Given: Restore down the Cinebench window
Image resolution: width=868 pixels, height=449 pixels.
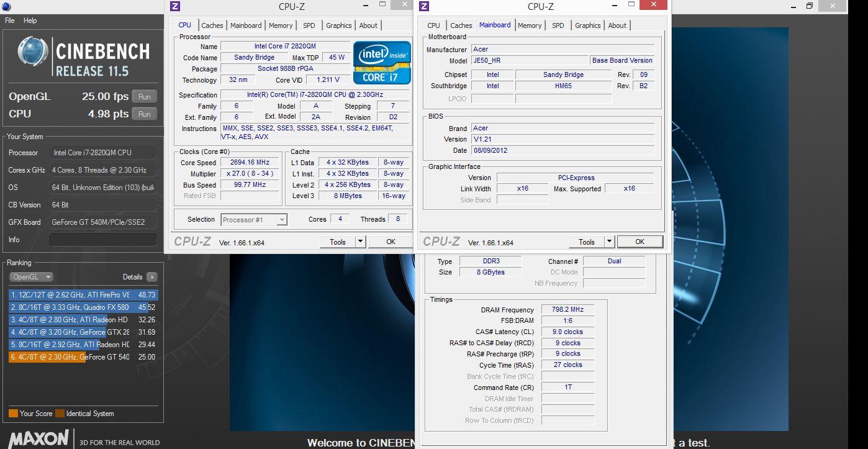Looking at the screenshot, I should coord(810,6).
